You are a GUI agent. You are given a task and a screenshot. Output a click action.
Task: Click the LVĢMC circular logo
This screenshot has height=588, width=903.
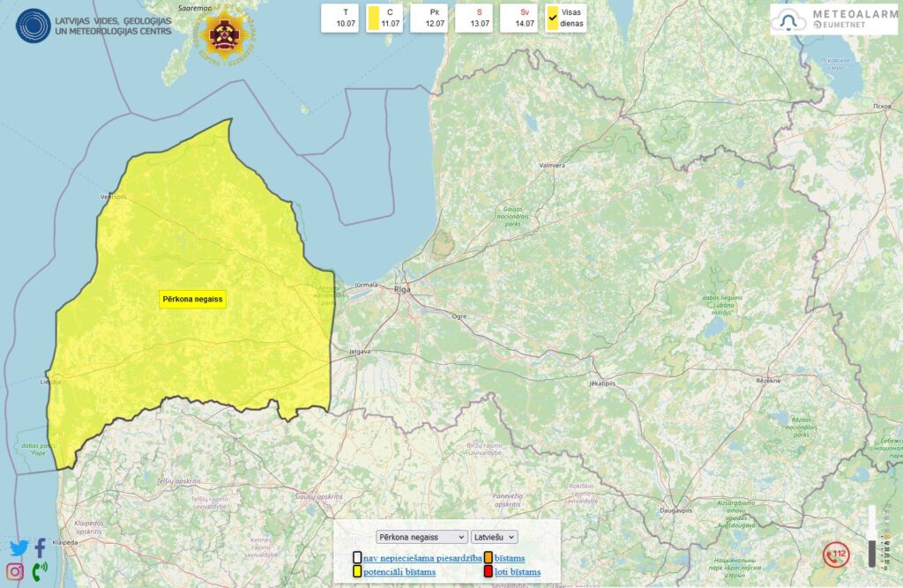coord(34,26)
